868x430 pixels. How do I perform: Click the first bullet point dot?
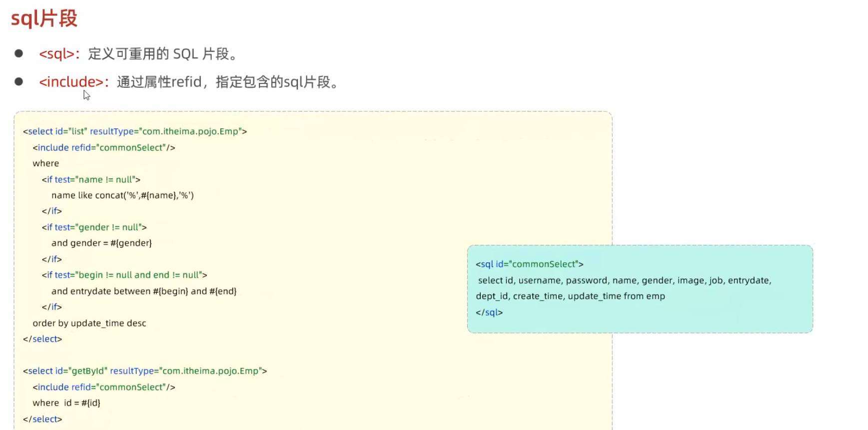point(19,53)
